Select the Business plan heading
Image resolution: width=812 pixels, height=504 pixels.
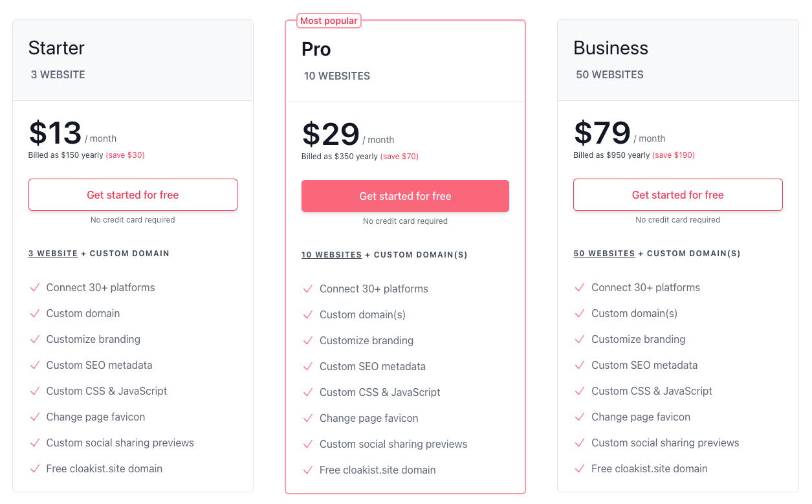click(x=610, y=48)
